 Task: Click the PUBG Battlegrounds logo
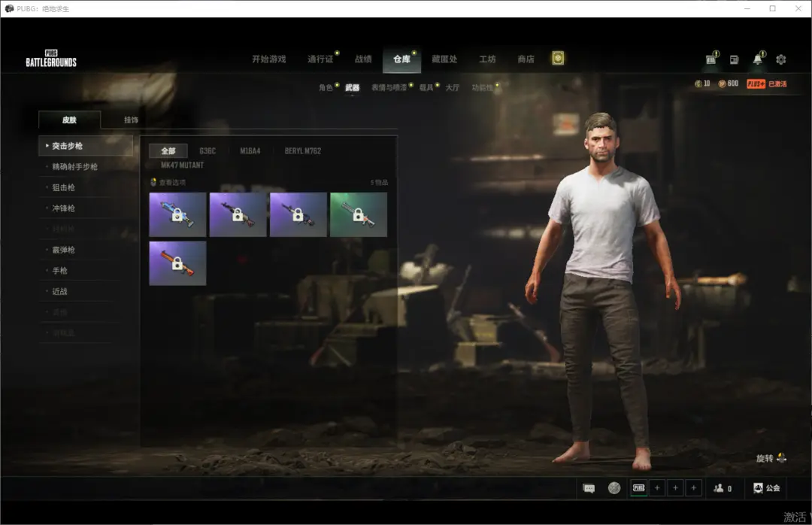pyautogui.click(x=51, y=59)
